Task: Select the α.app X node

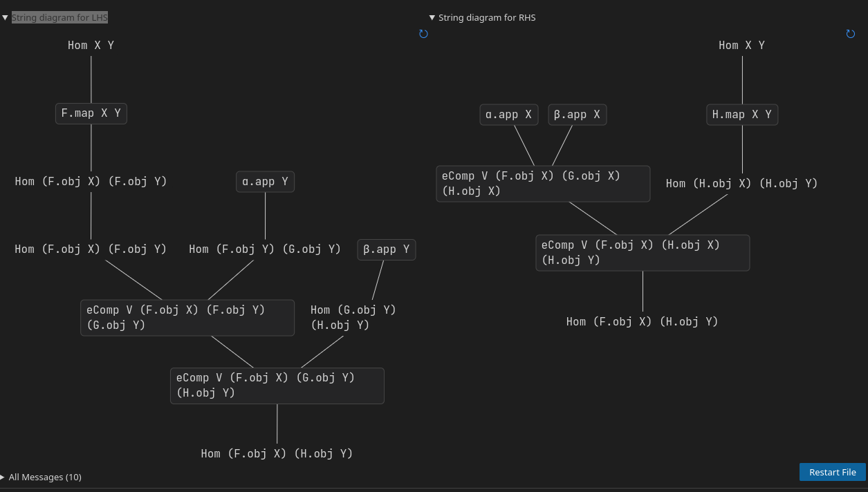Action: point(508,115)
